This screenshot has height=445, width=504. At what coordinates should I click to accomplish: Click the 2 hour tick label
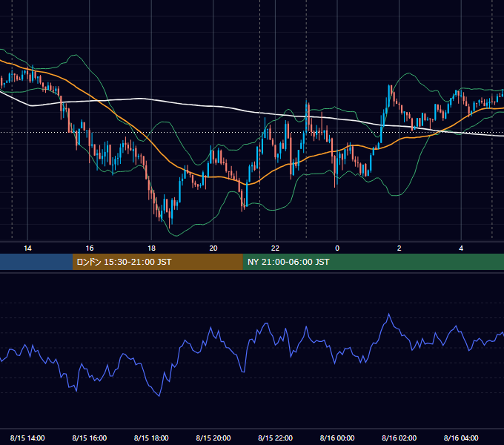399,248
